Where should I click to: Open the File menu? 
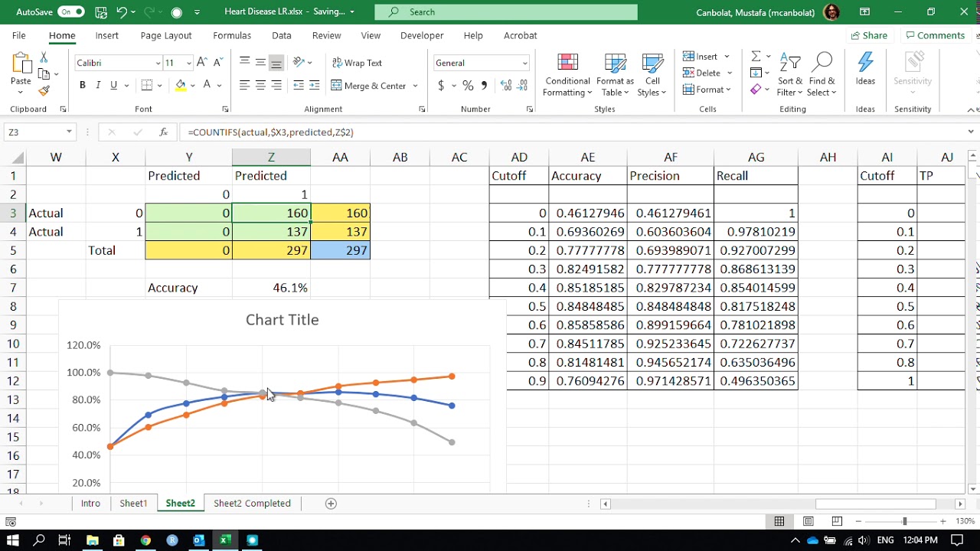[18, 35]
